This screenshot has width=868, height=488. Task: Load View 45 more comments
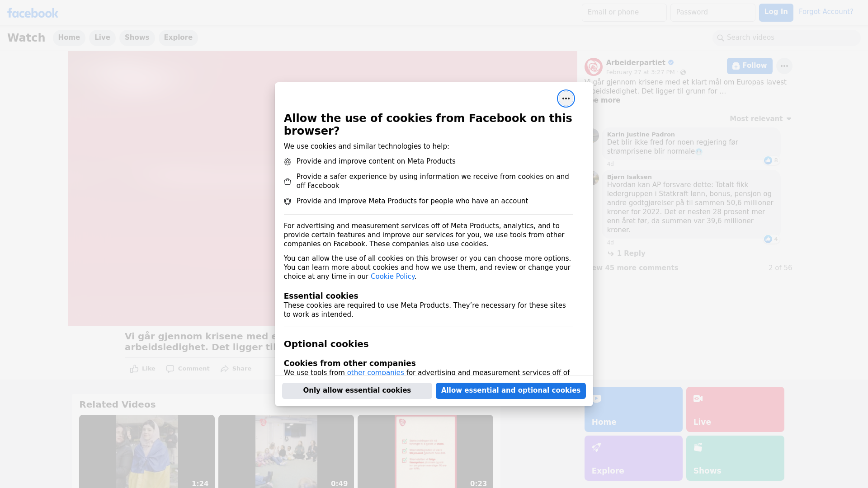click(635, 268)
